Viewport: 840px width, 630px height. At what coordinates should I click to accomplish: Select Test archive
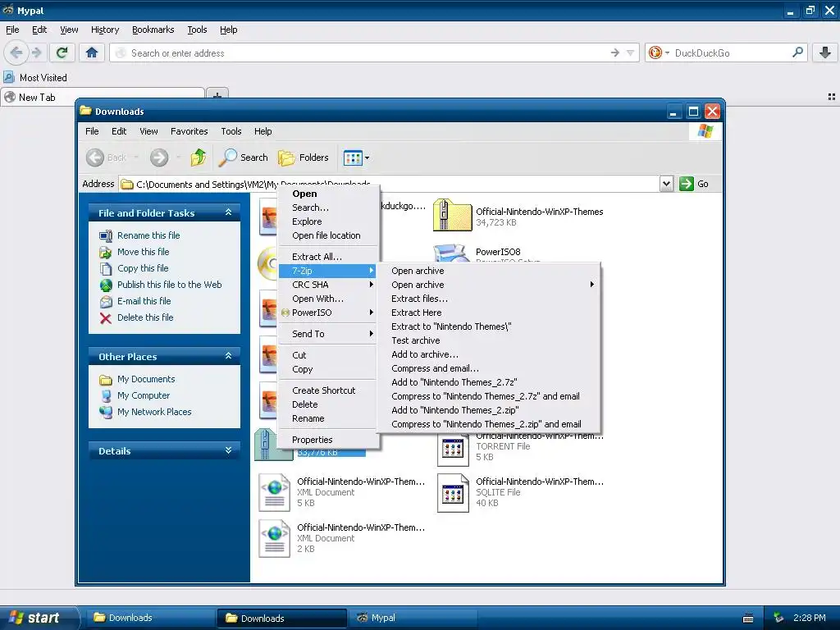[x=489, y=340]
